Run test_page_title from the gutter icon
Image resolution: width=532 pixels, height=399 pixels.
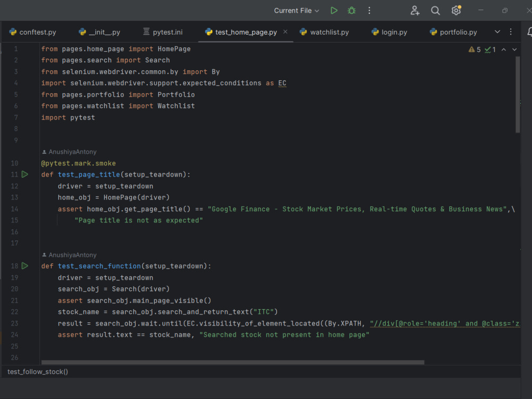point(25,174)
